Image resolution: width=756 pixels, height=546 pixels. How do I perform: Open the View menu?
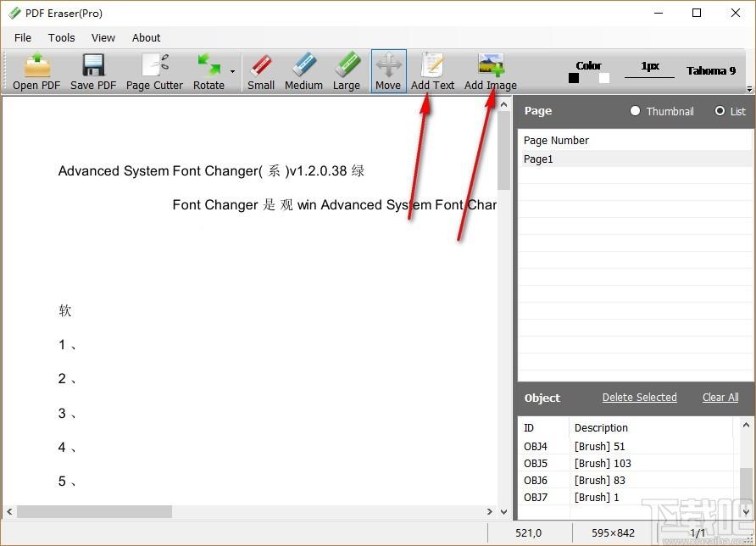[103, 37]
